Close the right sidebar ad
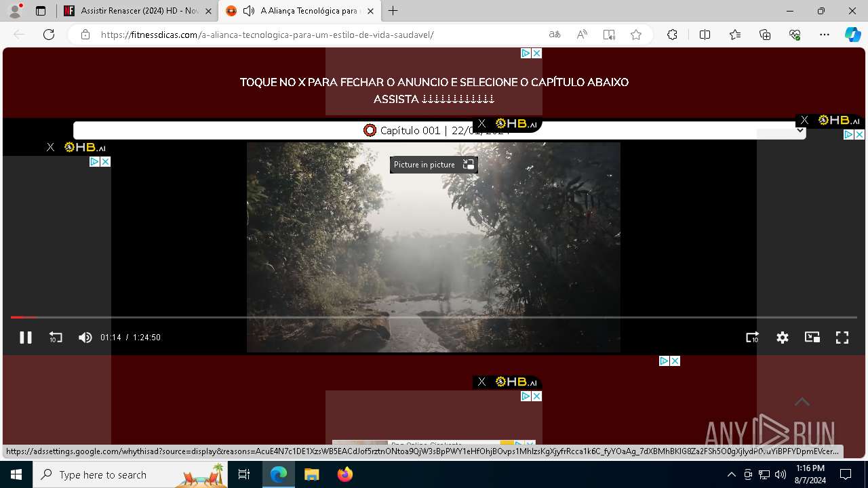 [x=859, y=134]
